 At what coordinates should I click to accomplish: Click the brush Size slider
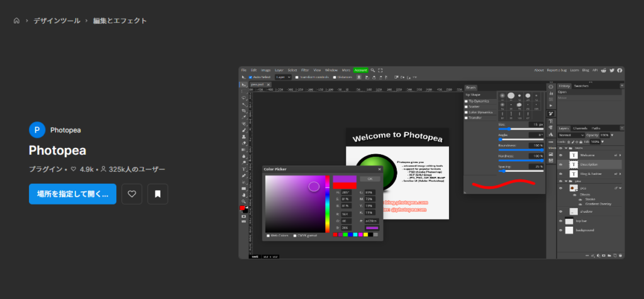pos(521,129)
